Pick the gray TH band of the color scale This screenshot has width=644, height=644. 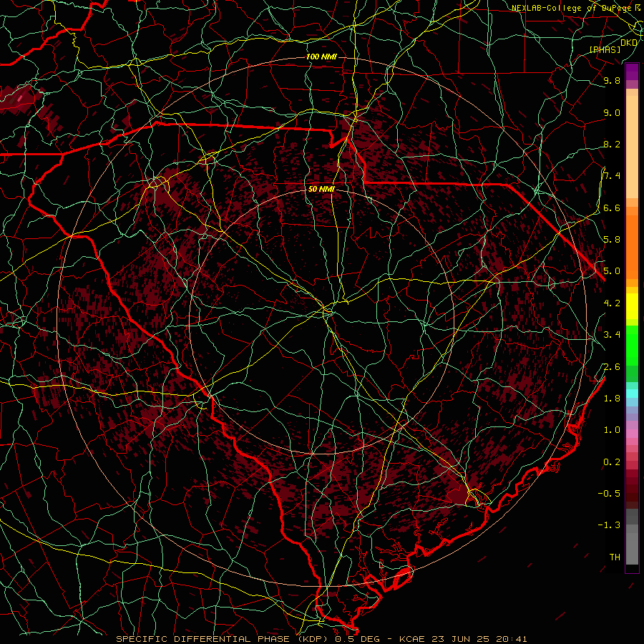pyautogui.click(x=632, y=550)
